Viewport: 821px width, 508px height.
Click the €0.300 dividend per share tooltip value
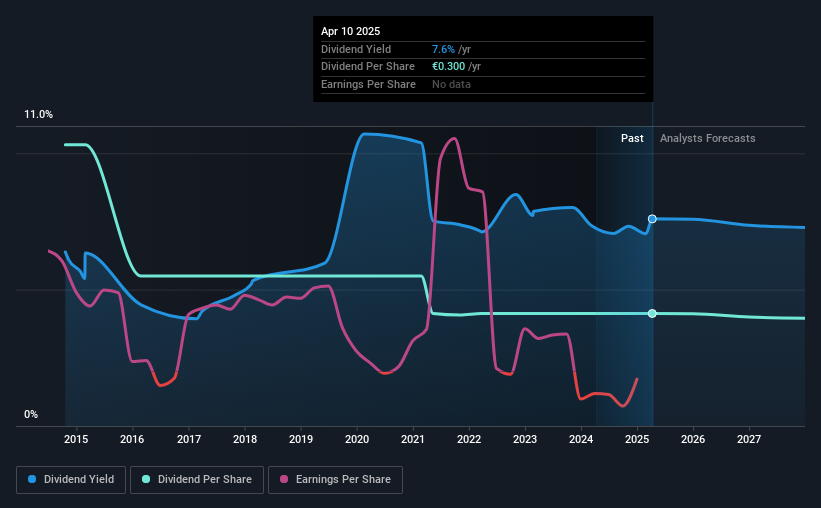click(x=448, y=67)
